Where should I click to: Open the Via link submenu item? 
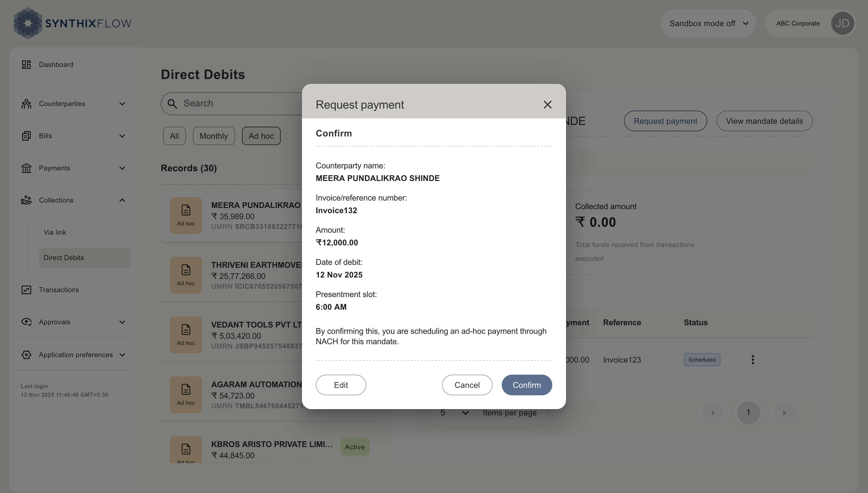click(x=55, y=232)
